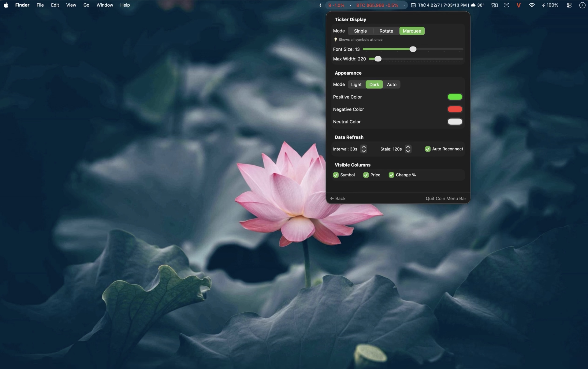Click the Appearance heading
The width and height of the screenshot is (588, 369).
click(x=348, y=73)
